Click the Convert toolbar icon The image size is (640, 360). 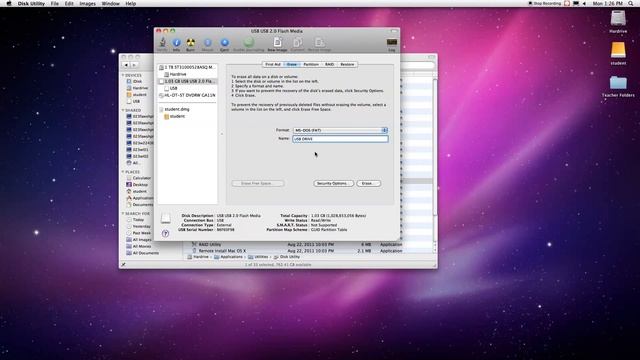(x=298, y=42)
